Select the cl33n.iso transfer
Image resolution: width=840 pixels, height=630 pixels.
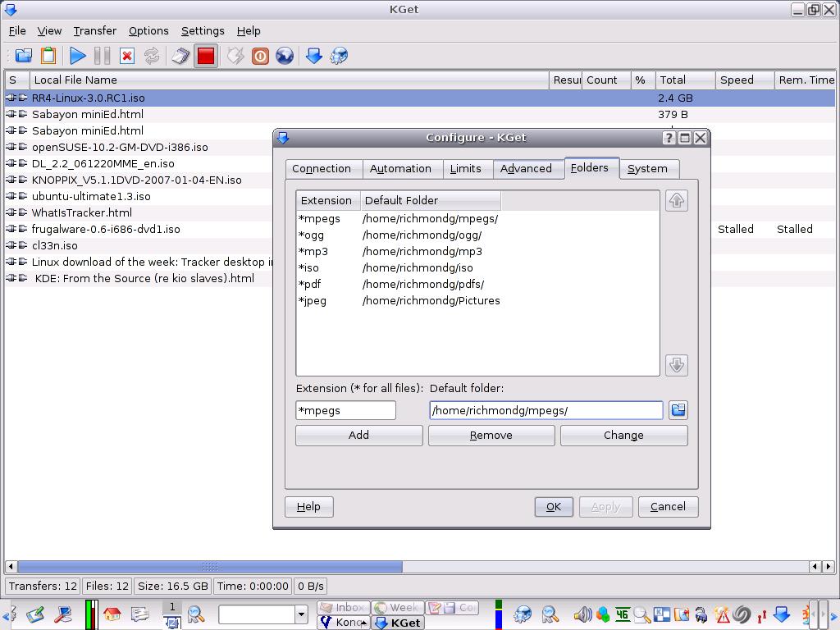coord(139,246)
